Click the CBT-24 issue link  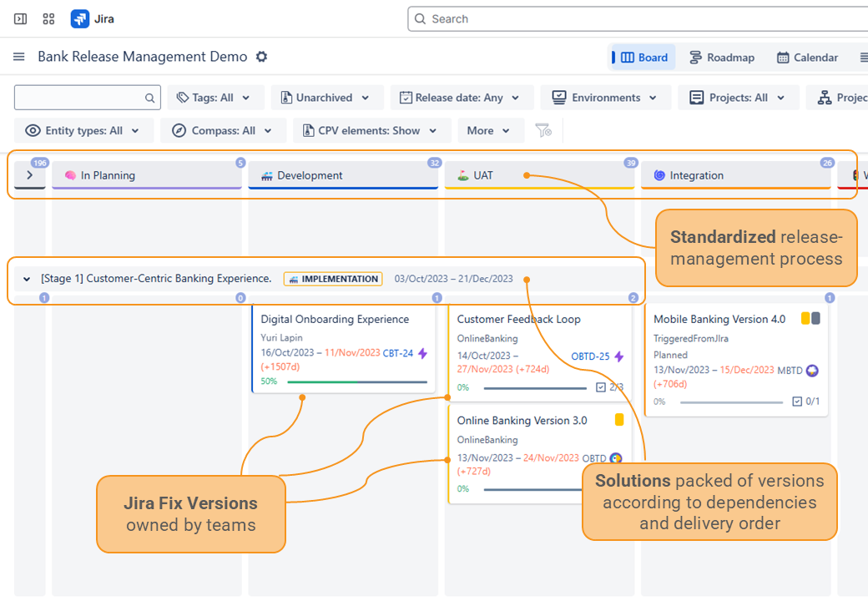[x=398, y=353]
